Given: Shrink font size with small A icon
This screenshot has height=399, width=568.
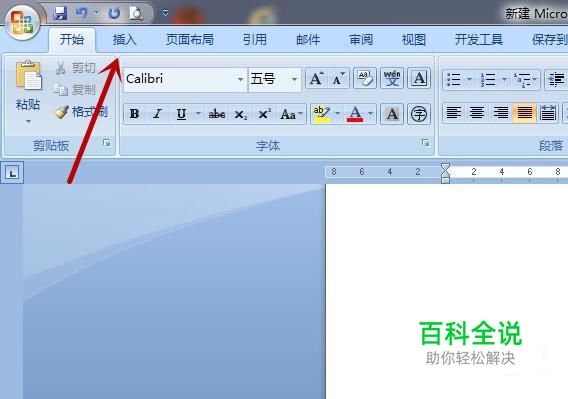Looking at the screenshot, I should point(338,78).
